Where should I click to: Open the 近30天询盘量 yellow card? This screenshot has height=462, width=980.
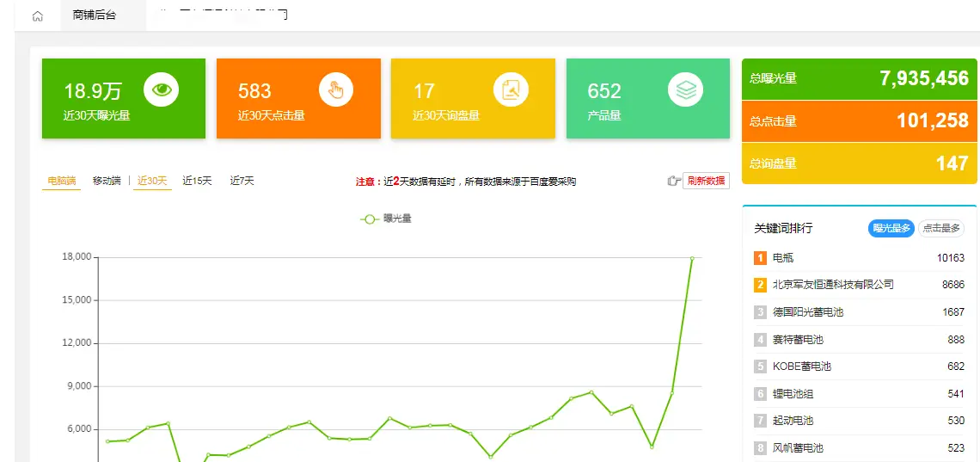[473, 99]
